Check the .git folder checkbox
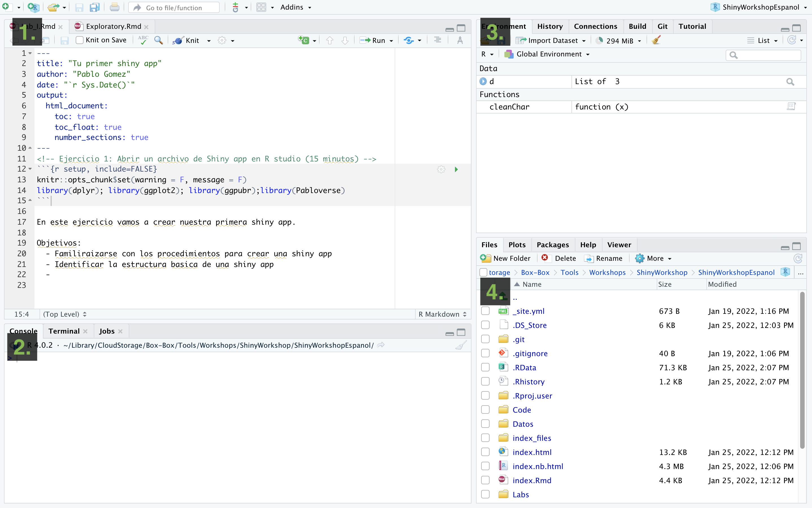 (485, 339)
